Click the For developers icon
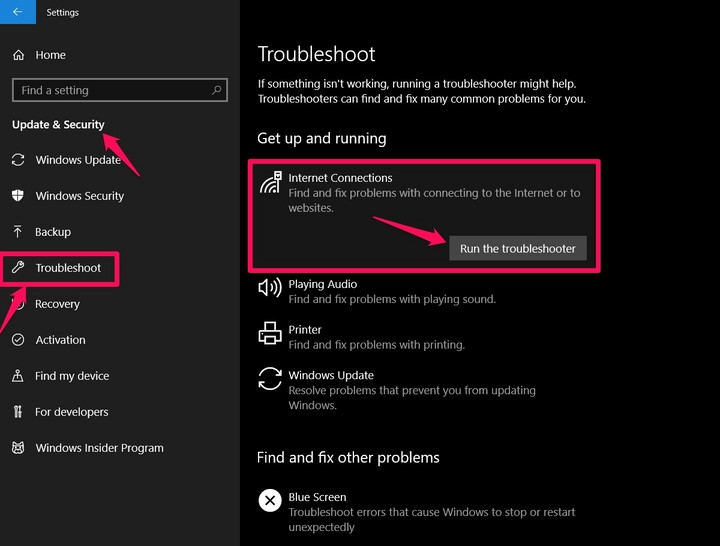720x546 pixels. point(18,412)
